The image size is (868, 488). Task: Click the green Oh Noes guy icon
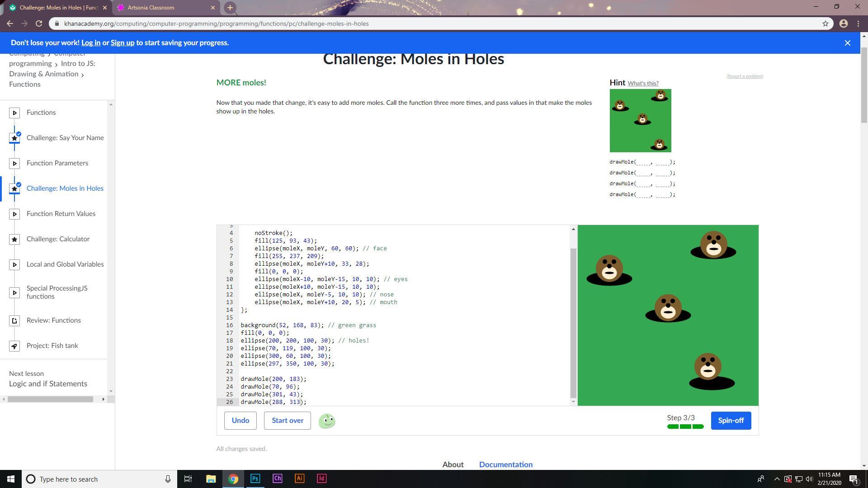[327, 421]
